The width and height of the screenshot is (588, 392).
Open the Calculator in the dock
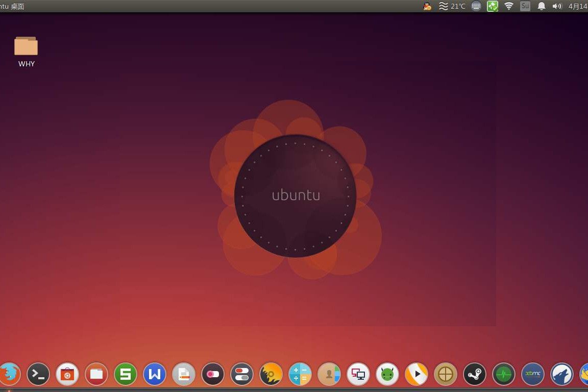[x=300, y=374]
